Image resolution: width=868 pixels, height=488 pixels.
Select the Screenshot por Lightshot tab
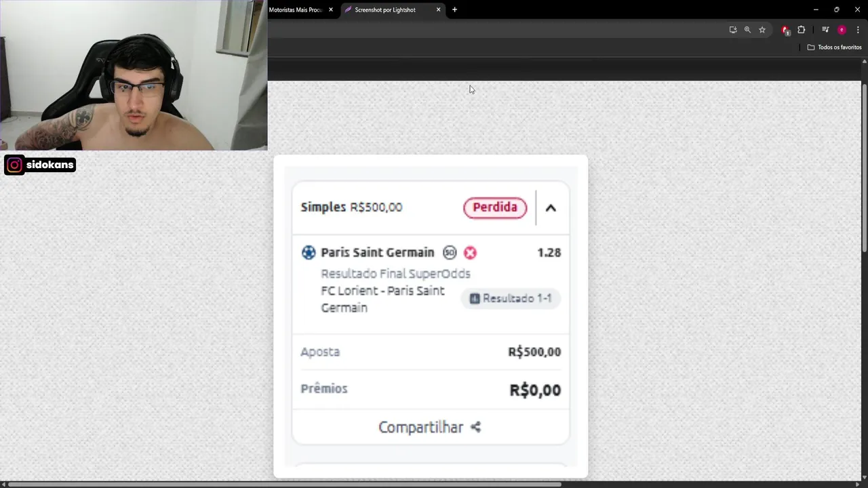[x=385, y=10]
